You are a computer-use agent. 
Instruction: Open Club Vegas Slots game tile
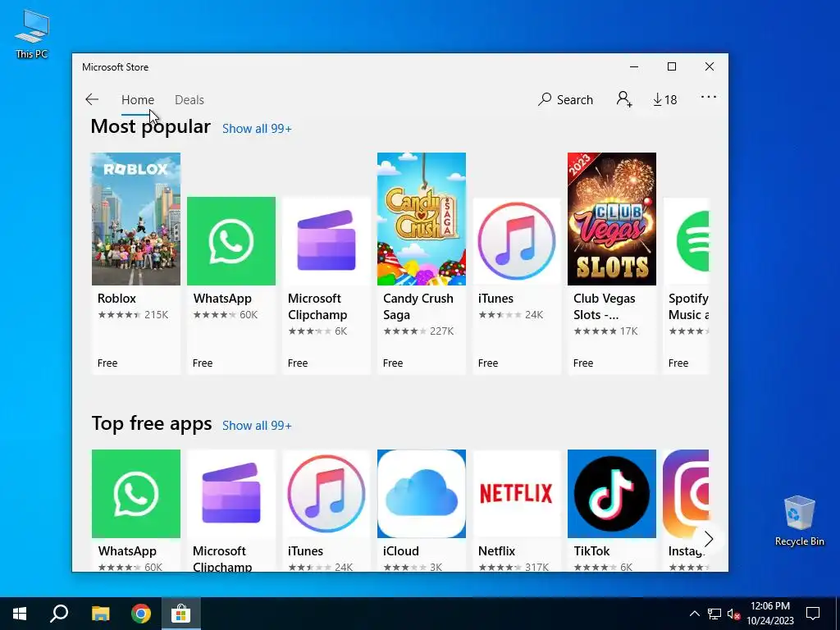tap(612, 263)
